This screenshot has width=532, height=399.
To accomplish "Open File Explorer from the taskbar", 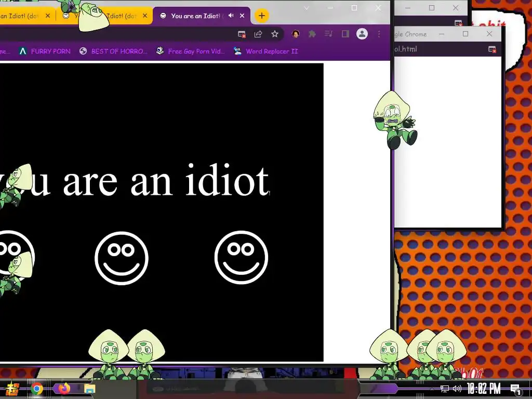I will click(x=89, y=389).
